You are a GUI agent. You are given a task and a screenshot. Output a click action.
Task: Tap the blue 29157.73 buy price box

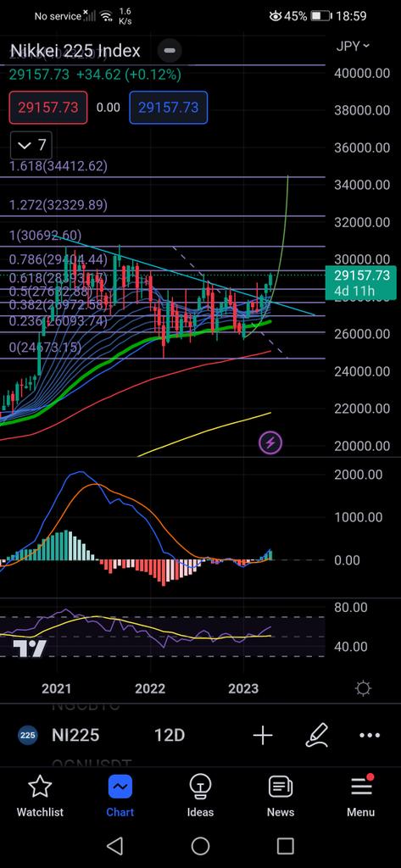(x=169, y=108)
